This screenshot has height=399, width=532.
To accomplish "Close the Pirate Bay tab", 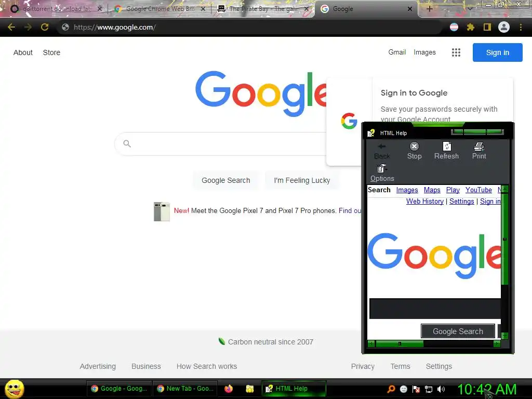I will point(307,9).
